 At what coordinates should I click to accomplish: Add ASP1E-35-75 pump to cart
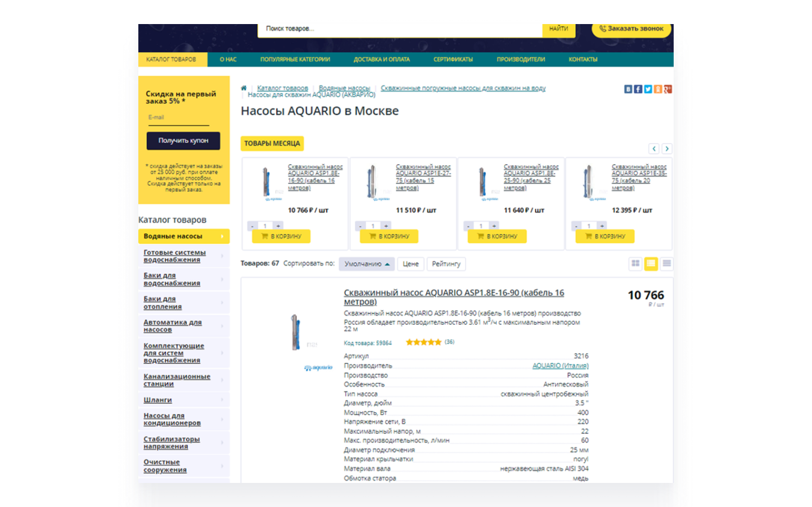[605, 236]
